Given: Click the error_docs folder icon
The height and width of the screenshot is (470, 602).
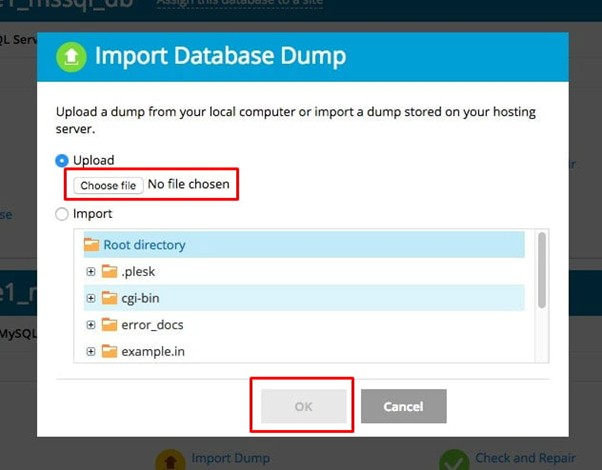Looking at the screenshot, I should [x=109, y=325].
